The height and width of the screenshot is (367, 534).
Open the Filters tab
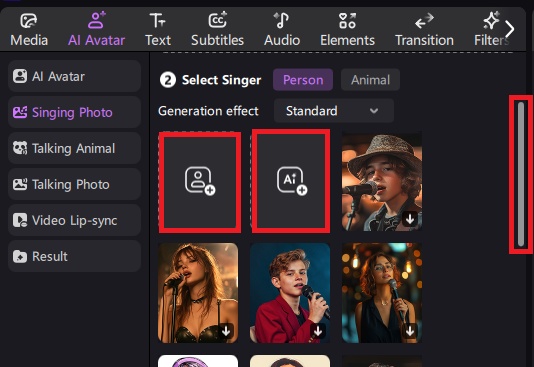coord(490,30)
